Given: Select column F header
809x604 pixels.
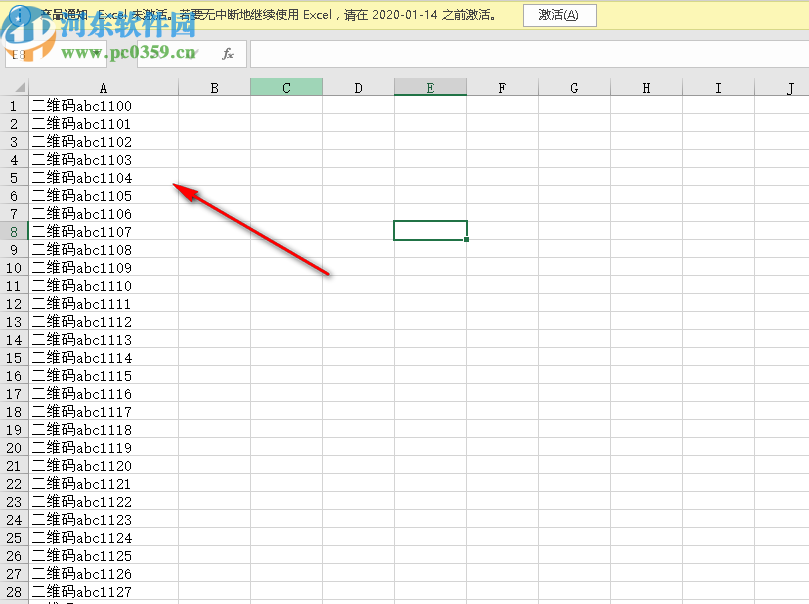Looking at the screenshot, I should [x=503, y=87].
